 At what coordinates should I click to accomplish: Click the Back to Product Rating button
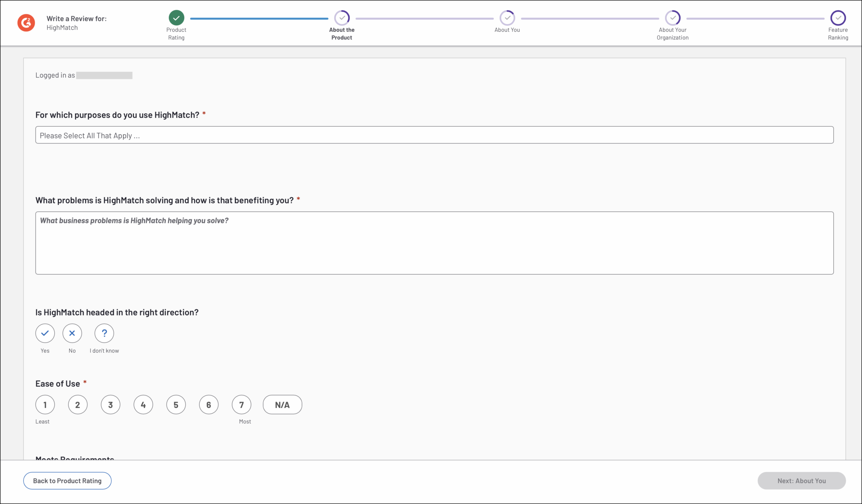click(x=67, y=480)
